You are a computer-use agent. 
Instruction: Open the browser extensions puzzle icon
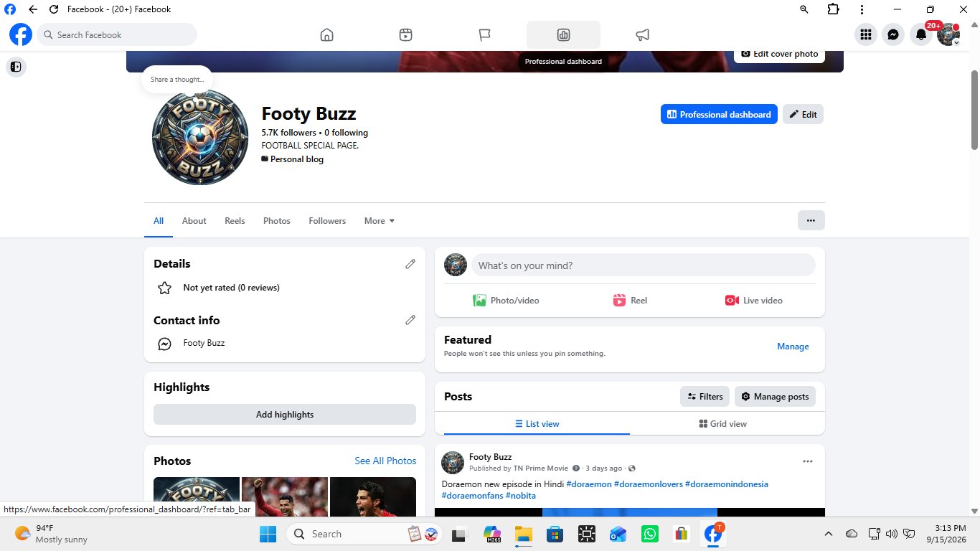(x=833, y=9)
